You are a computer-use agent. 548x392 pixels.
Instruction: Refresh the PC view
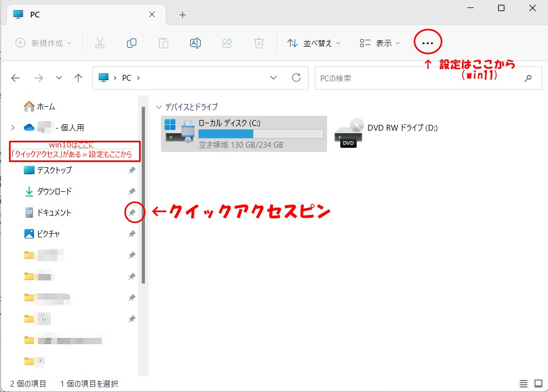(x=296, y=78)
